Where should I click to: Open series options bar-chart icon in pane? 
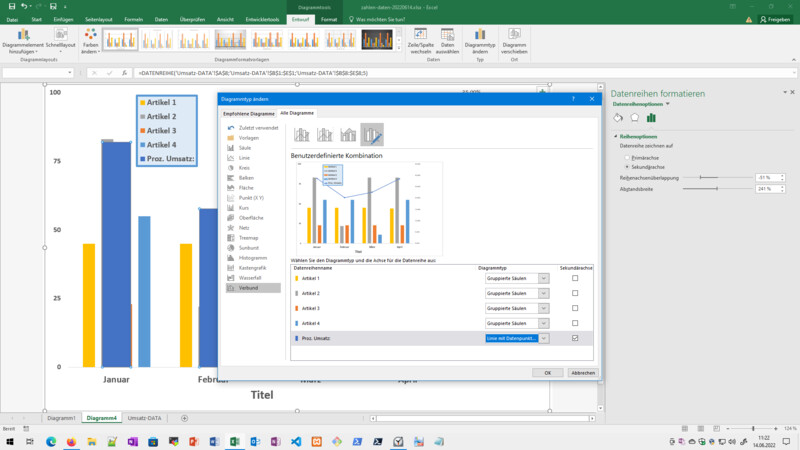point(651,118)
